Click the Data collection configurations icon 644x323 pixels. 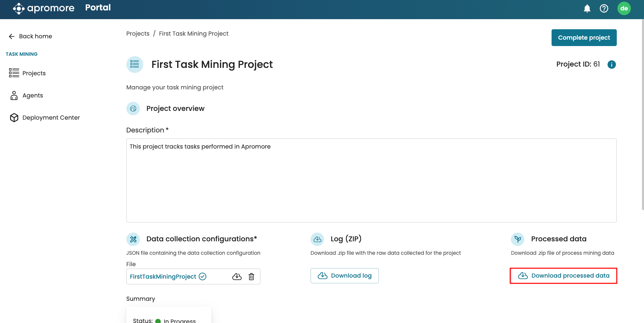coord(133,239)
